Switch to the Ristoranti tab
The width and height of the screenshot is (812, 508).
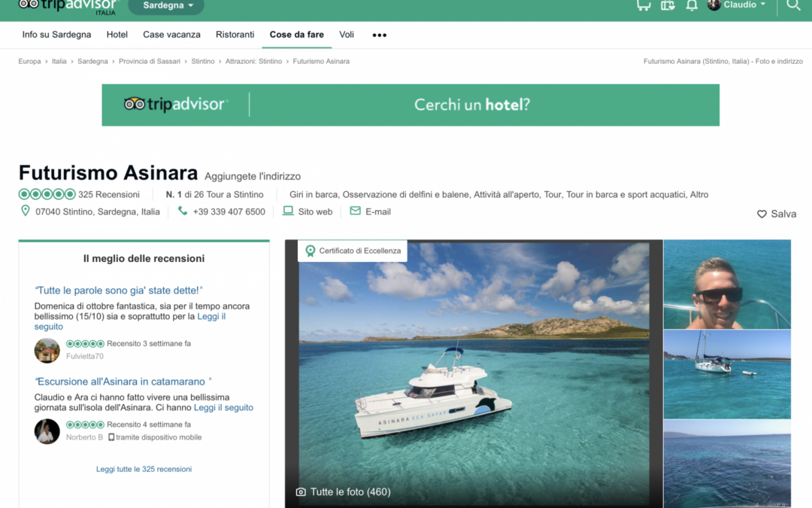click(x=235, y=35)
